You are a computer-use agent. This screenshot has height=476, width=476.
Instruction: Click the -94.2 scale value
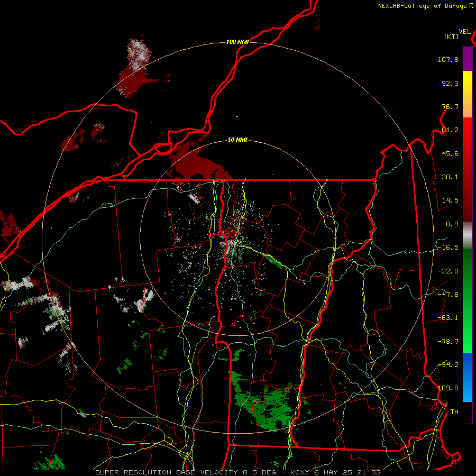(448, 364)
